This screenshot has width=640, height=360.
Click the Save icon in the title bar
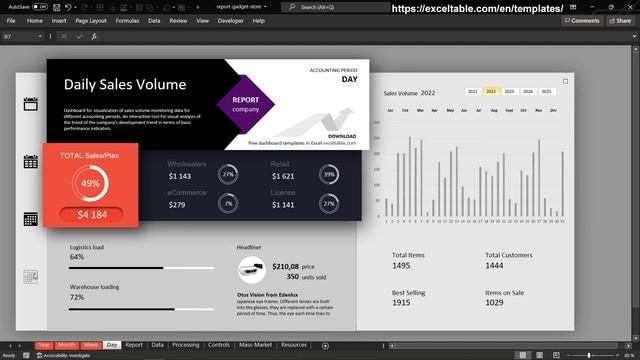(57, 7)
